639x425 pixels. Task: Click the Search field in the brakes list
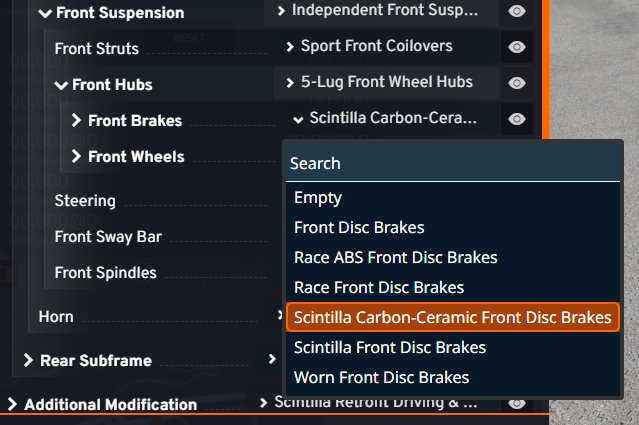452,163
